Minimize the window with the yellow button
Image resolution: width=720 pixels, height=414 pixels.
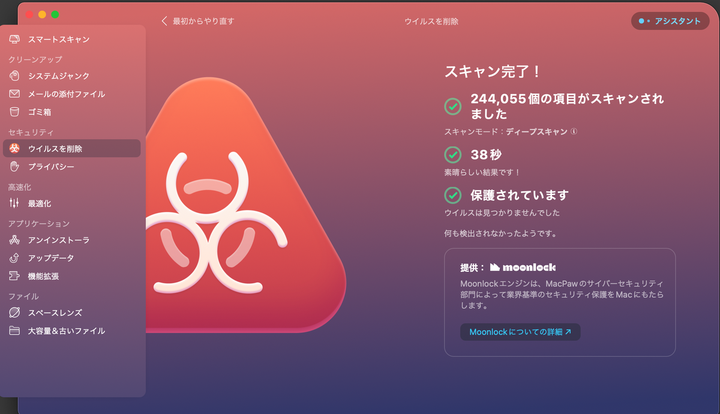[x=42, y=14]
